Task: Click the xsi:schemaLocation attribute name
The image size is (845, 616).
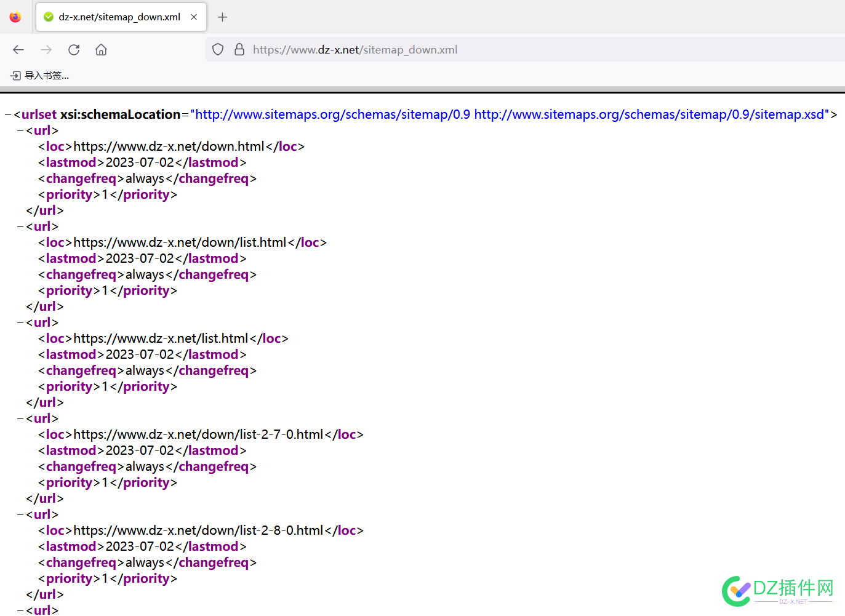Action: tap(121, 114)
